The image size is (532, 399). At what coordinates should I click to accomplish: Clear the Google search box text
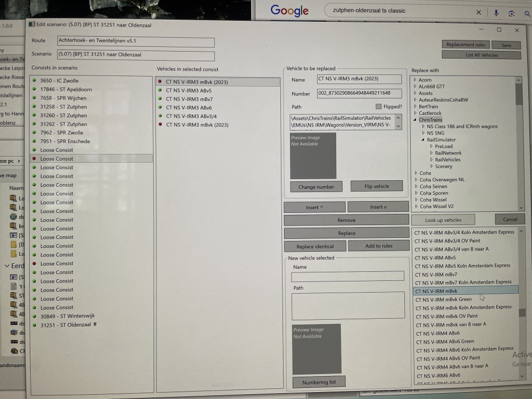coord(478,12)
